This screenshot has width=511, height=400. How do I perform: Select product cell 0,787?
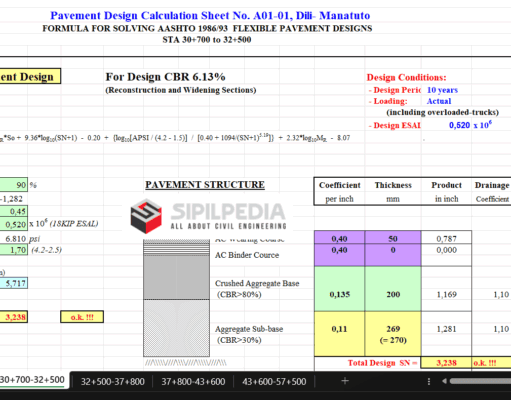pyautogui.click(x=447, y=238)
